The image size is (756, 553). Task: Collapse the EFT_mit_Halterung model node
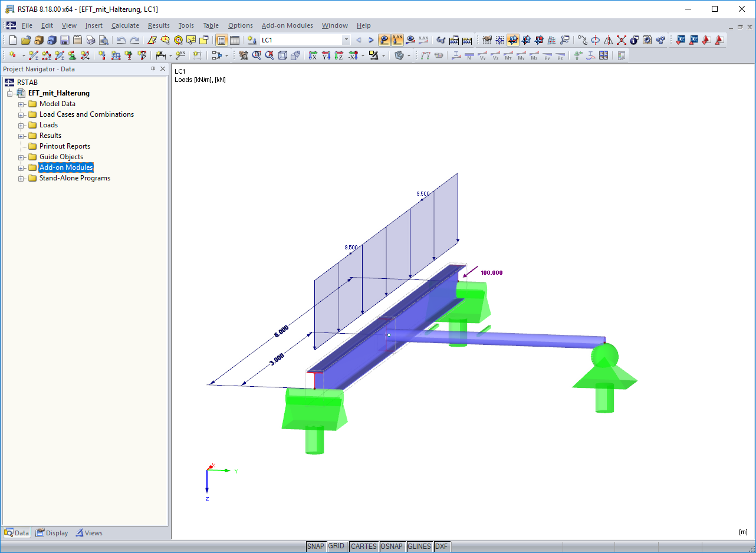[x=10, y=93]
